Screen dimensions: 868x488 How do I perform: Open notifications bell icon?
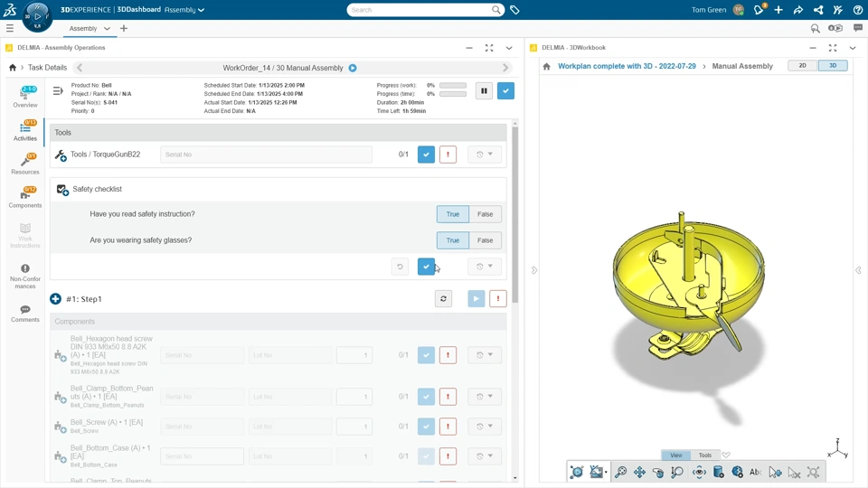[759, 9]
